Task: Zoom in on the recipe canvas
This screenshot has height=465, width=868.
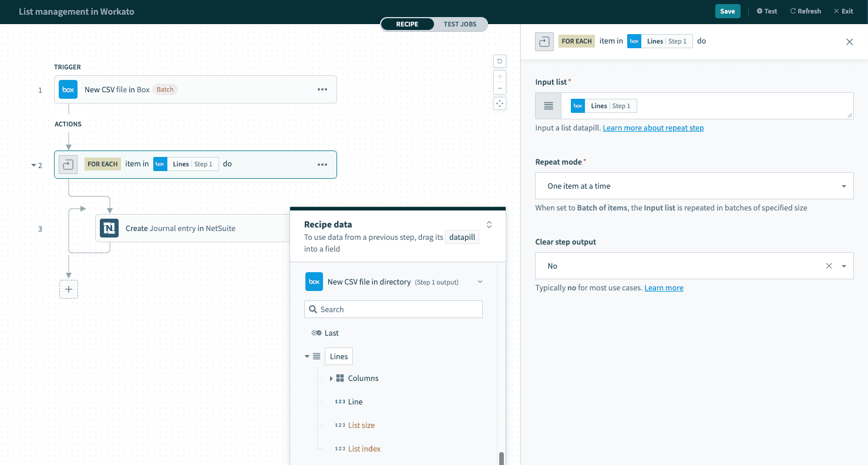Action: click(500, 76)
